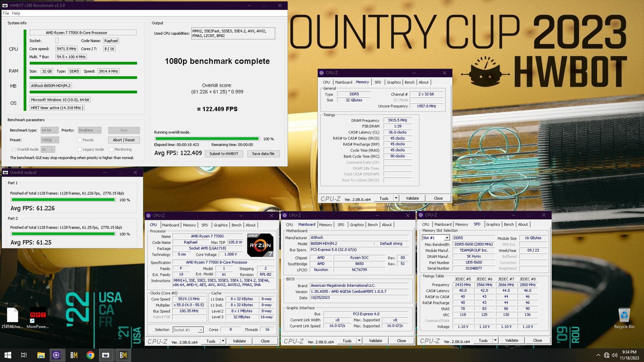
Task: Click DRAM Frequency 3915.5 MHz value
Action: (x=397, y=120)
